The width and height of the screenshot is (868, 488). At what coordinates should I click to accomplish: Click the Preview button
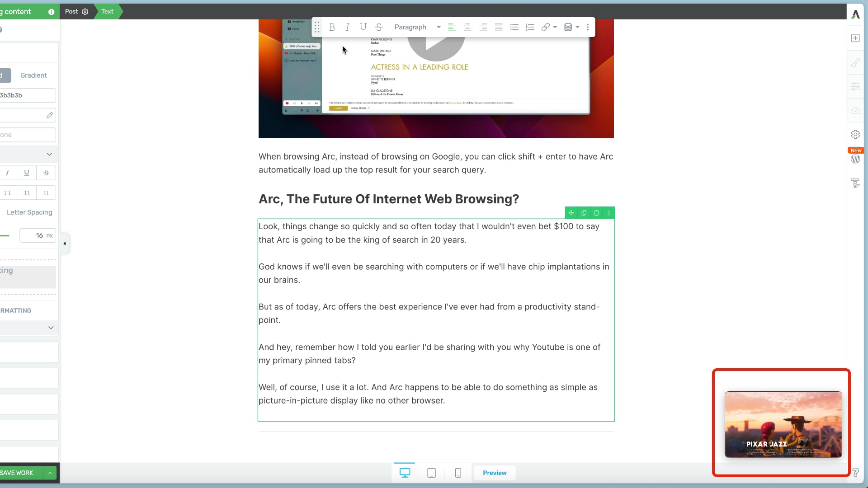495,473
